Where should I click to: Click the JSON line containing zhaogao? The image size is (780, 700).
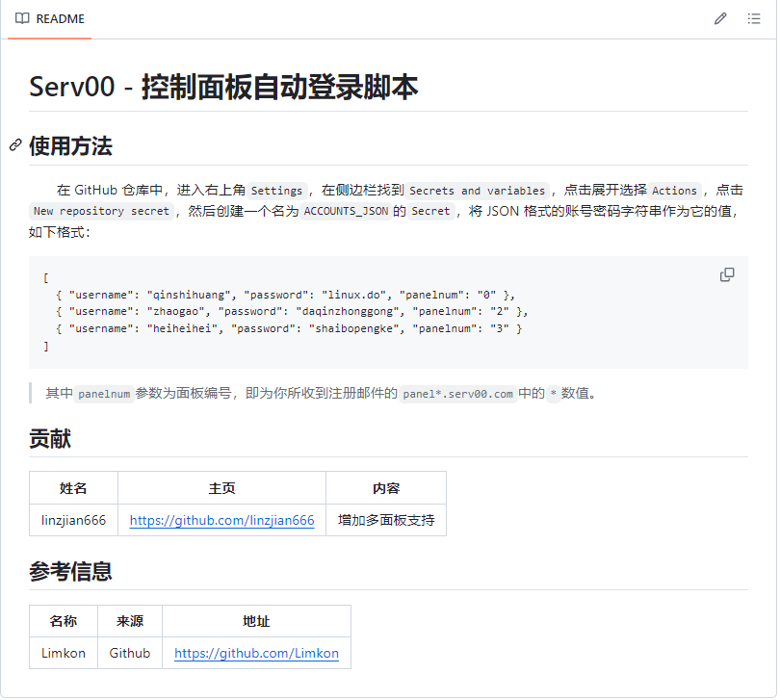(x=293, y=312)
